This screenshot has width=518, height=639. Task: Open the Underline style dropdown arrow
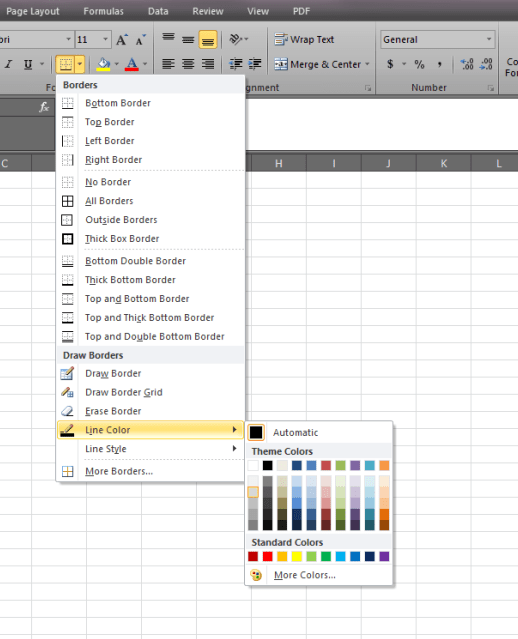click(42, 64)
